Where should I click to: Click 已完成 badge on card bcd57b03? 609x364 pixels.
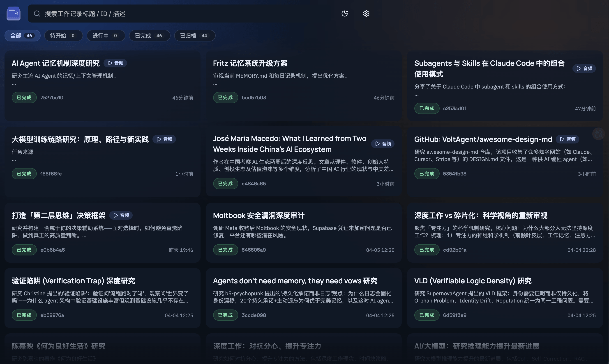[x=225, y=97]
